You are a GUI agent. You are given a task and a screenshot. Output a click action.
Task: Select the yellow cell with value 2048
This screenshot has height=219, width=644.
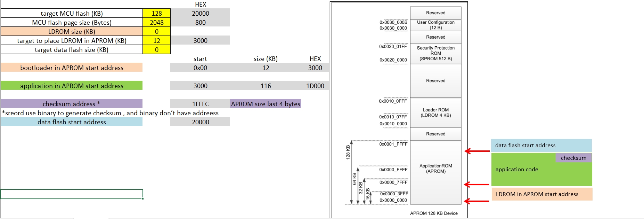pos(156,22)
